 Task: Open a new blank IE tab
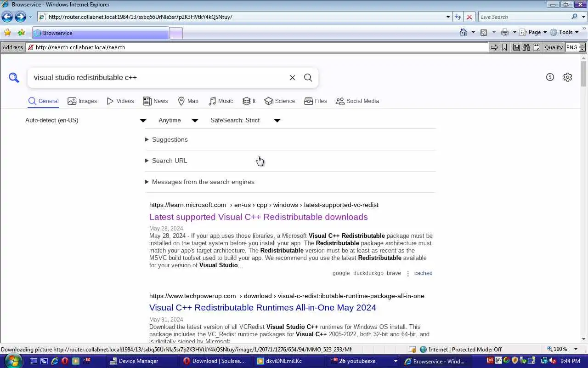(x=176, y=33)
